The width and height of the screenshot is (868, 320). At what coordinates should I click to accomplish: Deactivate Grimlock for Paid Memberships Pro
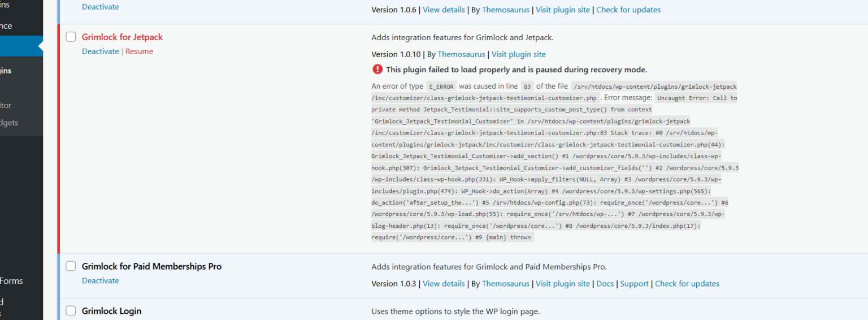point(101,281)
